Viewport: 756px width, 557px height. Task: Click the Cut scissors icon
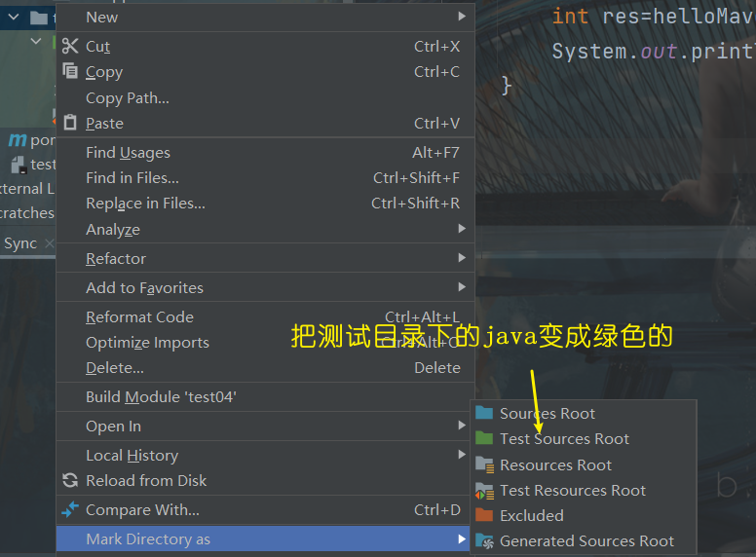(70, 47)
